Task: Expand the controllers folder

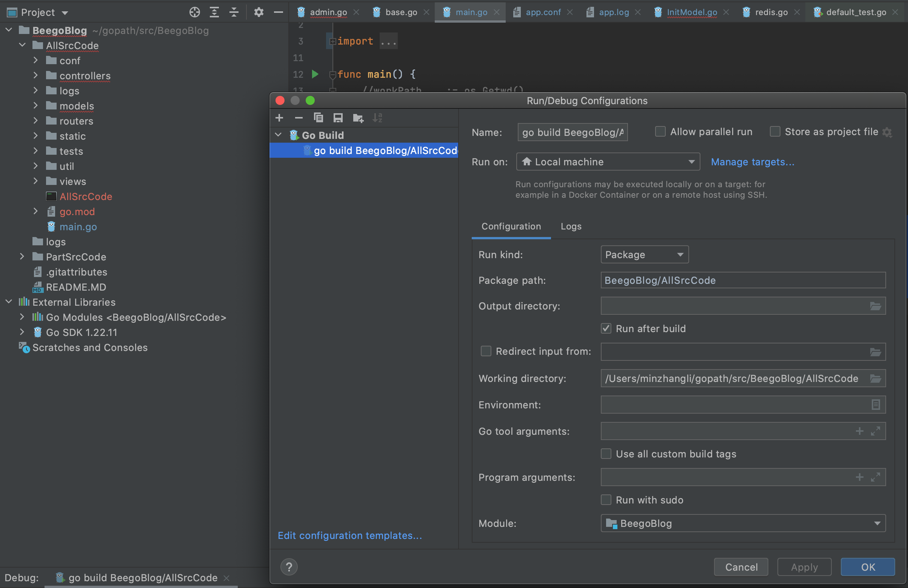Action: [35, 75]
